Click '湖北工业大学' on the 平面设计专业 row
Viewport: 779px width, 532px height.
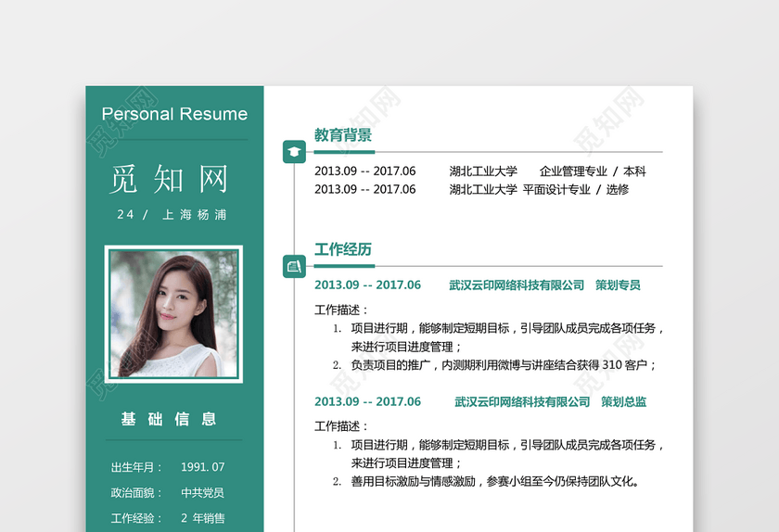click(483, 189)
